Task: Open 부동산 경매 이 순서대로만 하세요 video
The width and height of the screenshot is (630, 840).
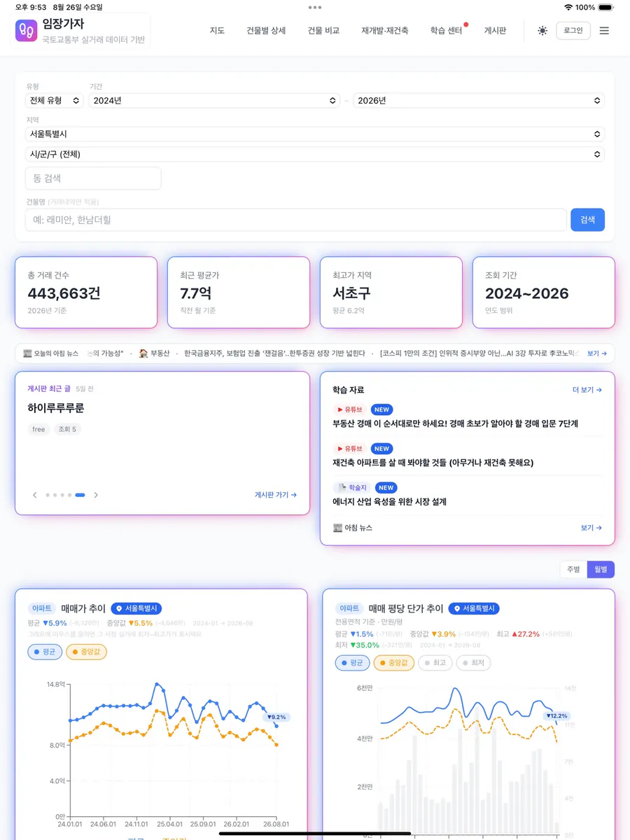Action: click(455, 423)
